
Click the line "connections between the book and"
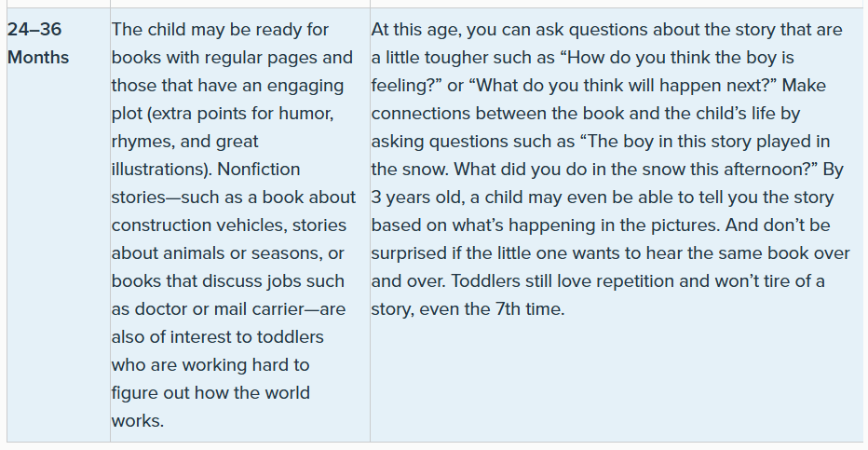tap(586, 114)
